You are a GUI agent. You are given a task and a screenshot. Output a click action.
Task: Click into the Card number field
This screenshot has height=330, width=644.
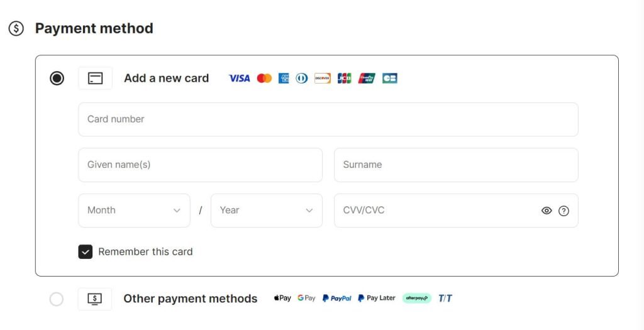(x=328, y=119)
